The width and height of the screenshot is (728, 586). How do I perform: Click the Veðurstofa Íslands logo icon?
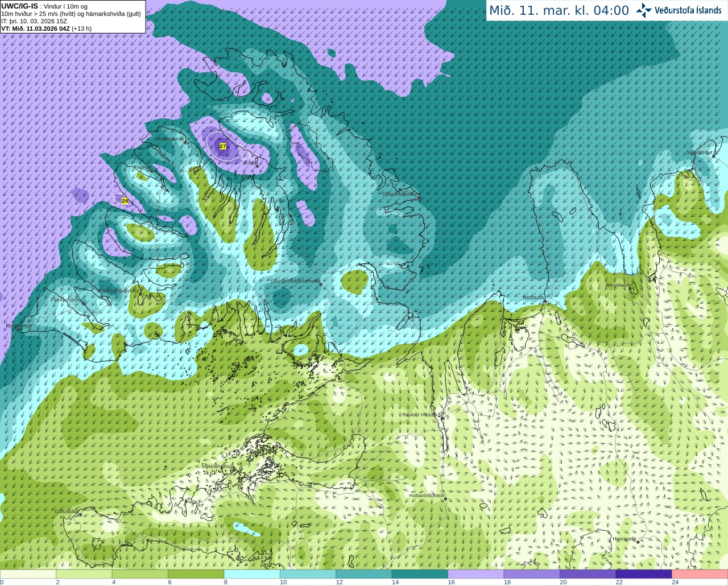coord(643,10)
